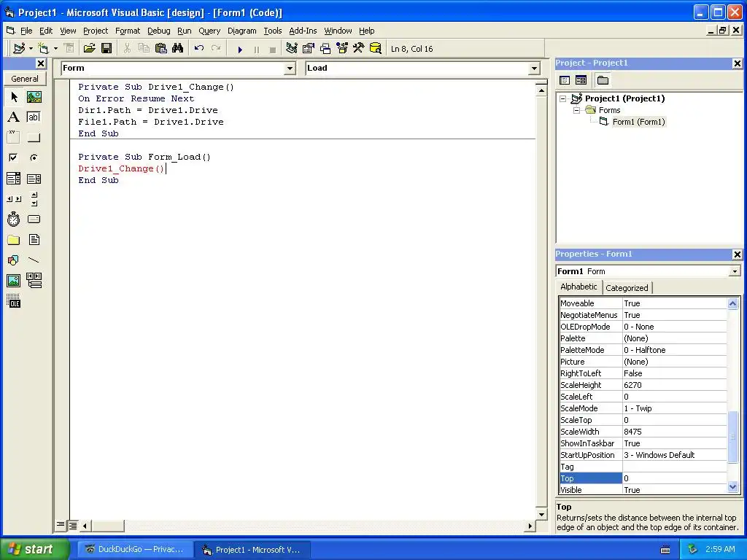The image size is (747, 560).
Task: Select Form1 (Form1) in project tree
Action: click(x=638, y=122)
